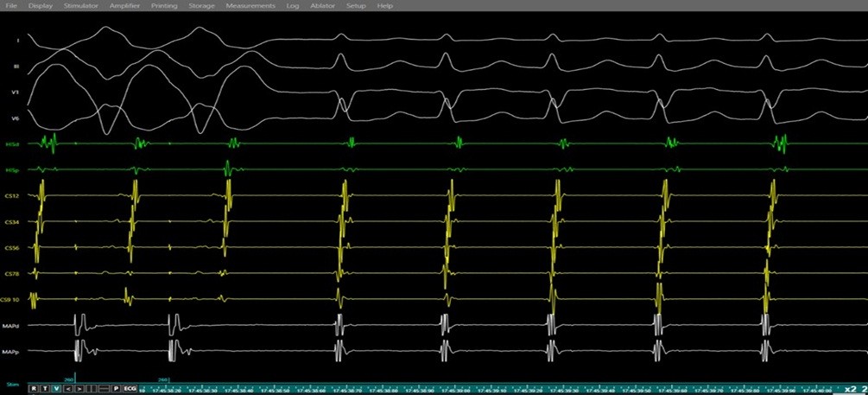This screenshot has width=868, height=395.
Task: Click the horizontal line icon button
Action: 103,389
